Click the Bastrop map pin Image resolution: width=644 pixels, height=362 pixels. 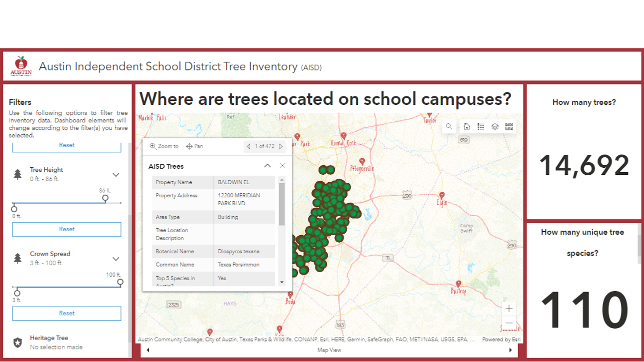458,284
